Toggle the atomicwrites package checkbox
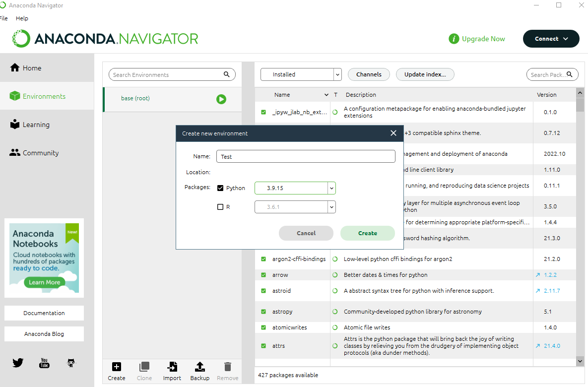The image size is (588, 387). pyautogui.click(x=263, y=327)
